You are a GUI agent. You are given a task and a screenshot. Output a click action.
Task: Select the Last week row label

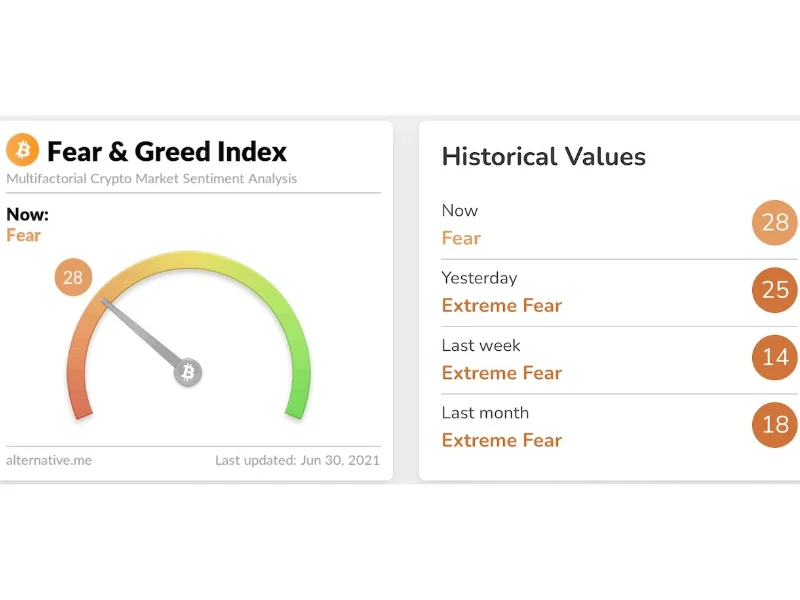click(x=481, y=345)
